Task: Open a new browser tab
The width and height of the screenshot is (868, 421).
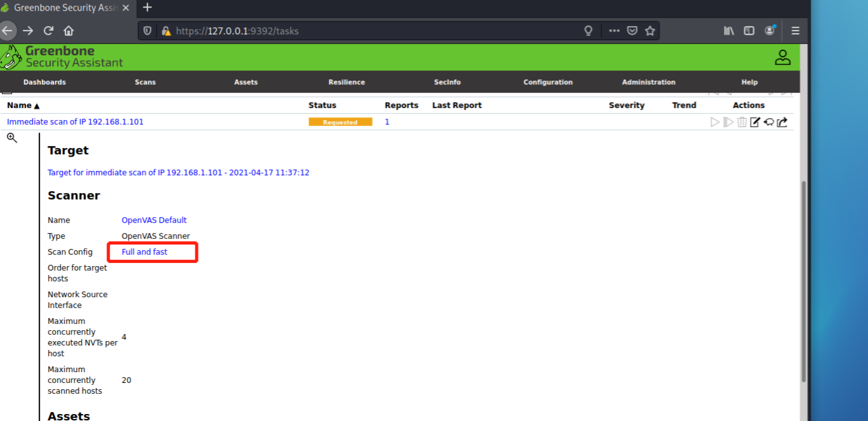Action: pyautogui.click(x=147, y=8)
